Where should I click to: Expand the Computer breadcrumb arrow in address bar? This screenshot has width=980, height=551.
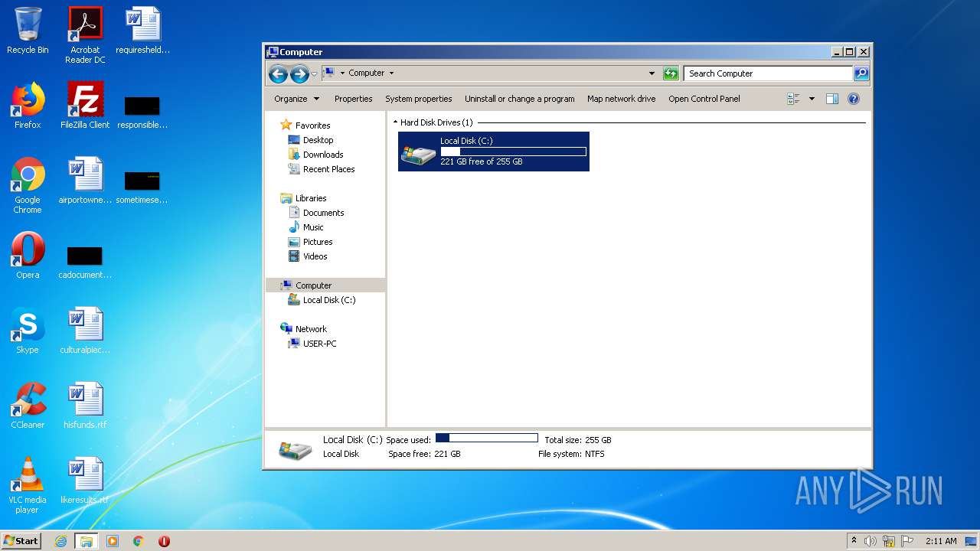(391, 73)
